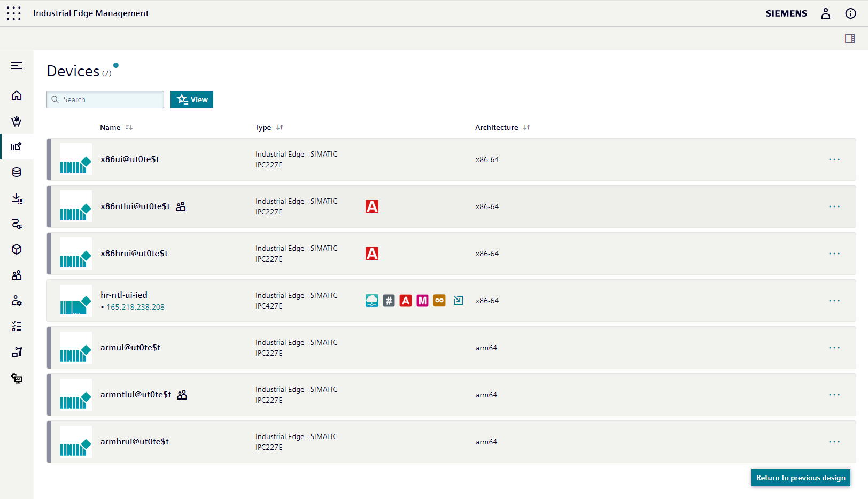The height and width of the screenshot is (499, 868).
Task: Open the options menu for armhrui@ut0te$t
Action: [834, 441]
